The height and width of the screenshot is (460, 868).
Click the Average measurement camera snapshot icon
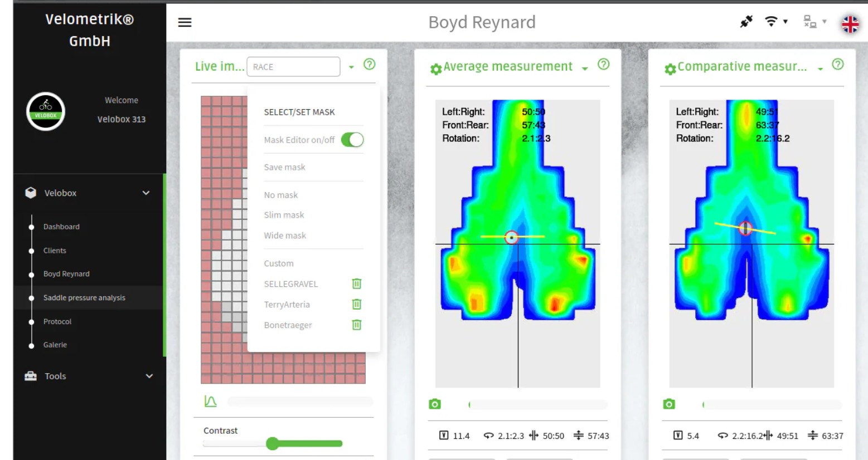[435, 404]
